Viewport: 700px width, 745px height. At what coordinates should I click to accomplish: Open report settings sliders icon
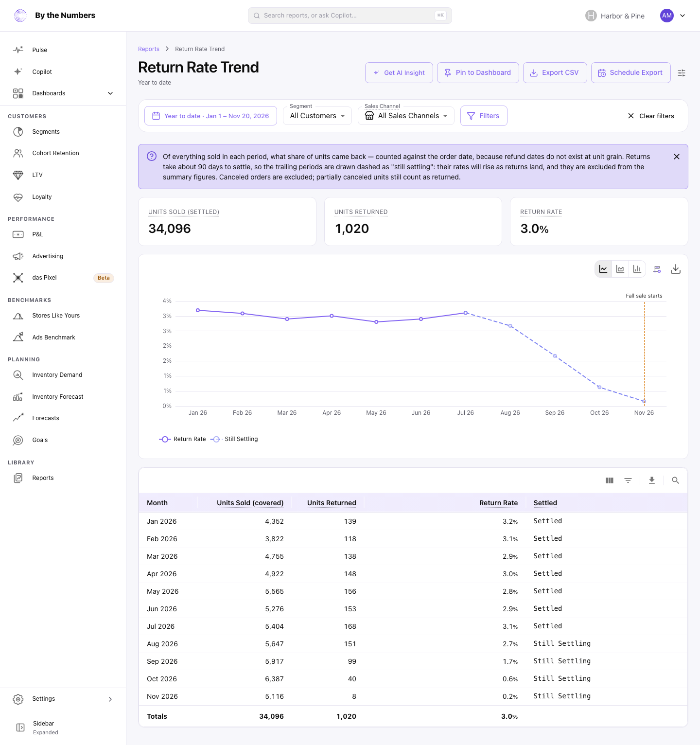682,73
